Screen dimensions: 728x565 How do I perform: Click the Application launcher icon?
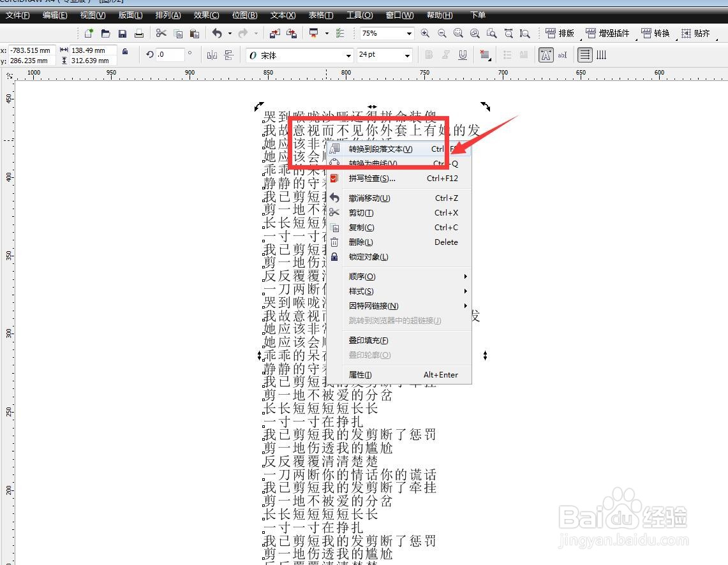pyautogui.click(x=314, y=33)
